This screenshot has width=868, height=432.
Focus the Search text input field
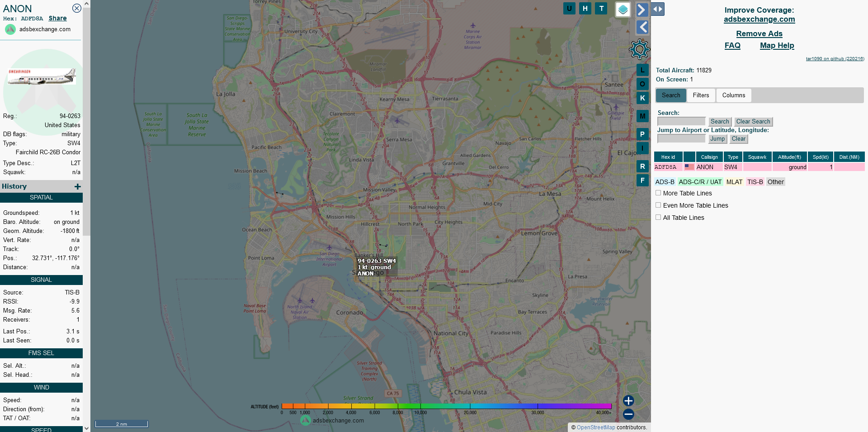click(x=681, y=121)
